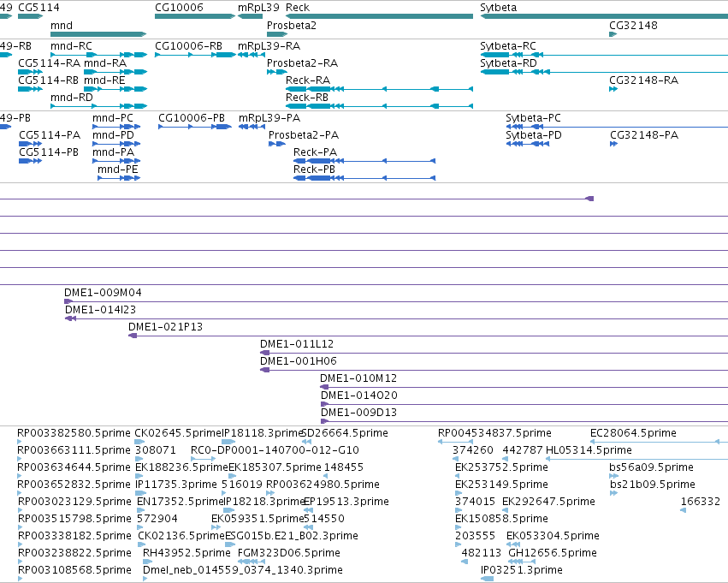Click the Prosbeta2 gene label
This screenshot has height=583, width=728.
point(292,26)
